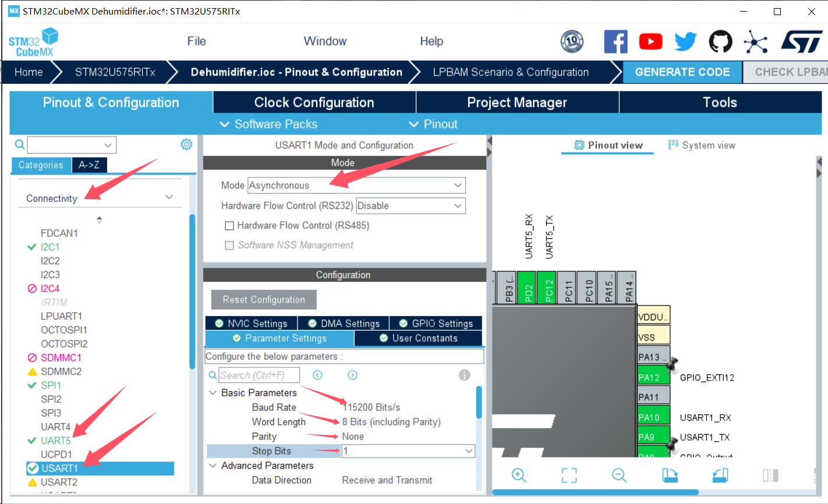Open the NVIC Settings tab
The height and width of the screenshot is (504, 828).
pos(252,324)
